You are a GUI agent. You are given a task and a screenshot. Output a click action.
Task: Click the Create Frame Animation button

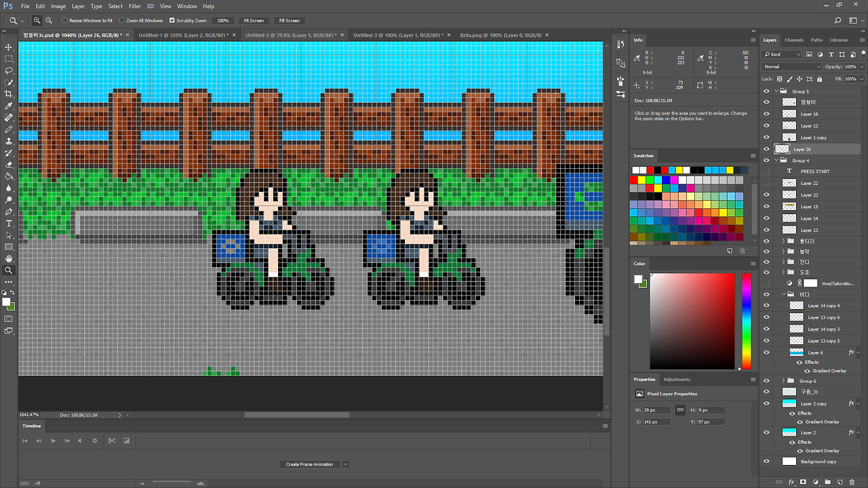[x=309, y=464]
